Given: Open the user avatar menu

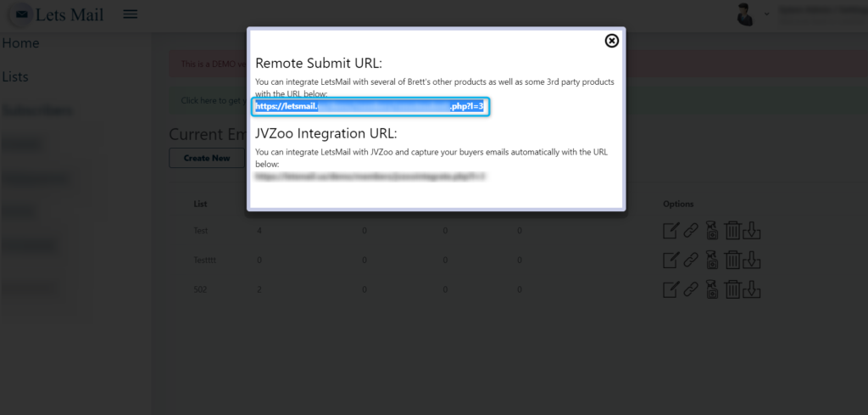Looking at the screenshot, I should [x=745, y=14].
